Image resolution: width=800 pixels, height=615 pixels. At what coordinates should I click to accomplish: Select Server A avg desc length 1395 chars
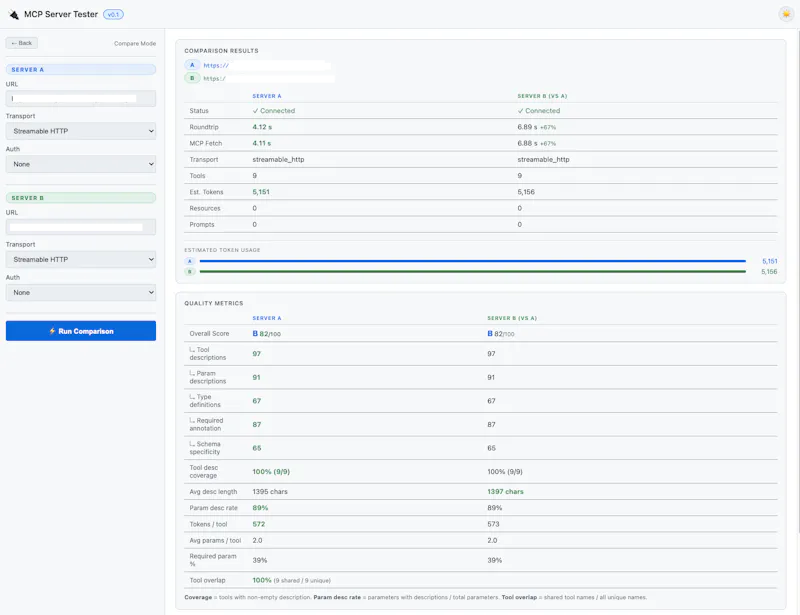point(270,491)
